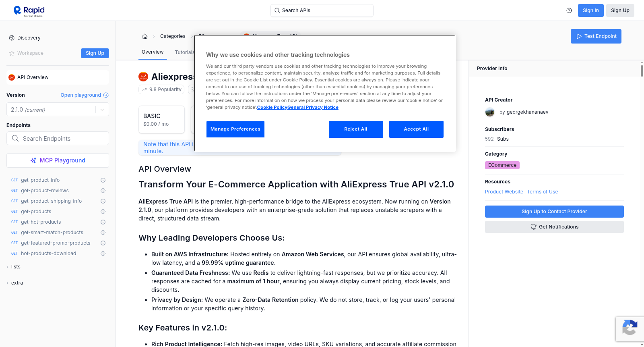Click info icon for get-smart-match-products endpoint
This screenshot has height=347, width=644.
103,233
